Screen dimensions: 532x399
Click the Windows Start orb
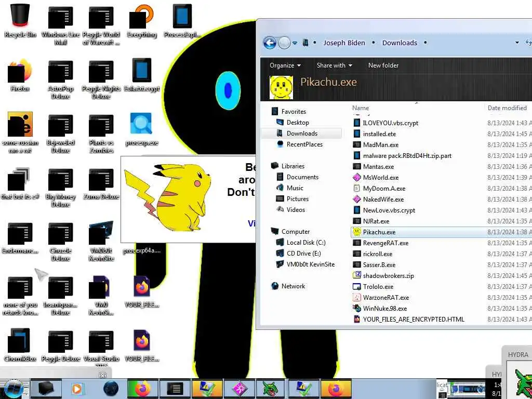point(14,389)
